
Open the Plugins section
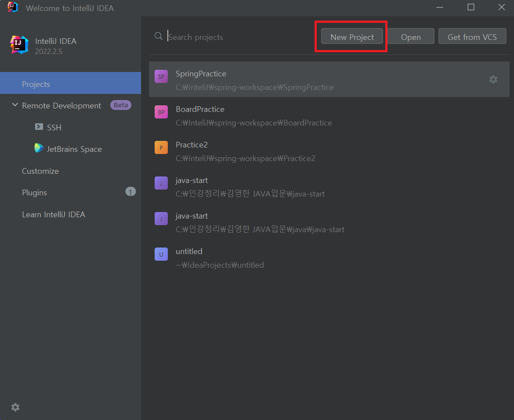(x=34, y=193)
